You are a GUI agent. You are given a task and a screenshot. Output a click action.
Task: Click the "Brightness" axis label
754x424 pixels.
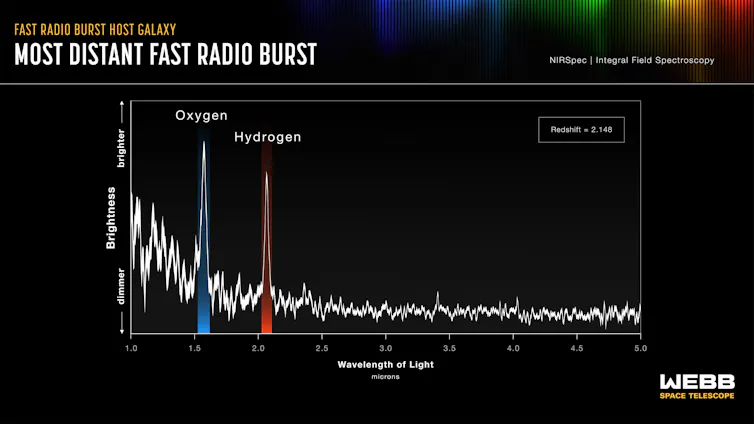pyautogui.click(x=111, y=218)
